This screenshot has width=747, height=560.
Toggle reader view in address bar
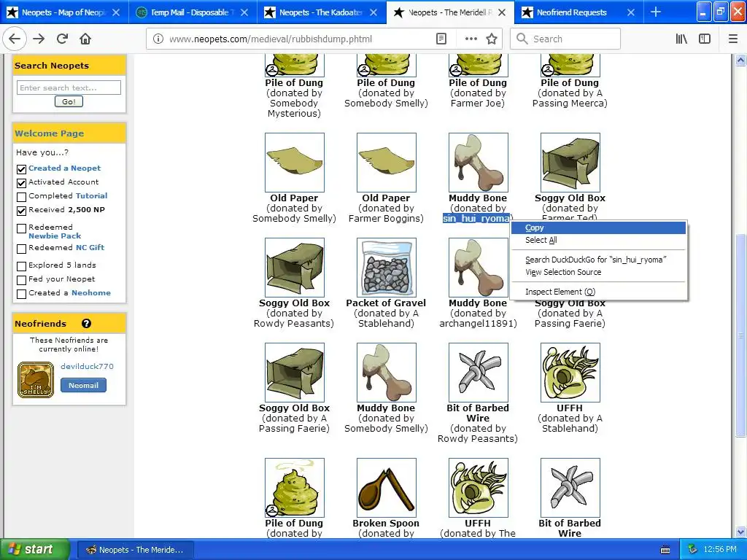coord(441,39)
